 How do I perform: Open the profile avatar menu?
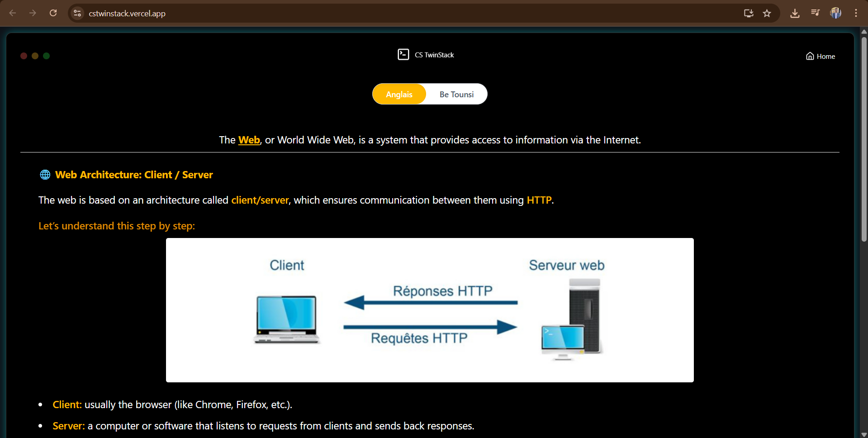pos(835,13)
